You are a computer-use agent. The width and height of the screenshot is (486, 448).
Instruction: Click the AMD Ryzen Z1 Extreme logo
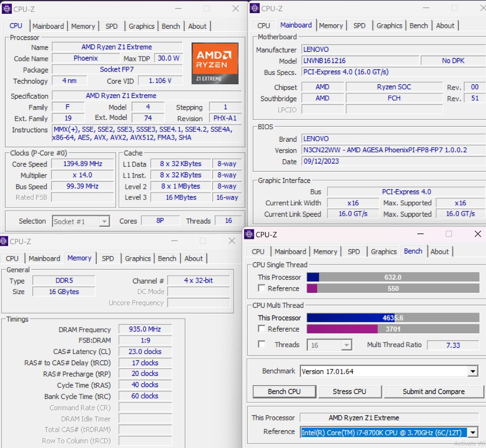click(215, 63)
